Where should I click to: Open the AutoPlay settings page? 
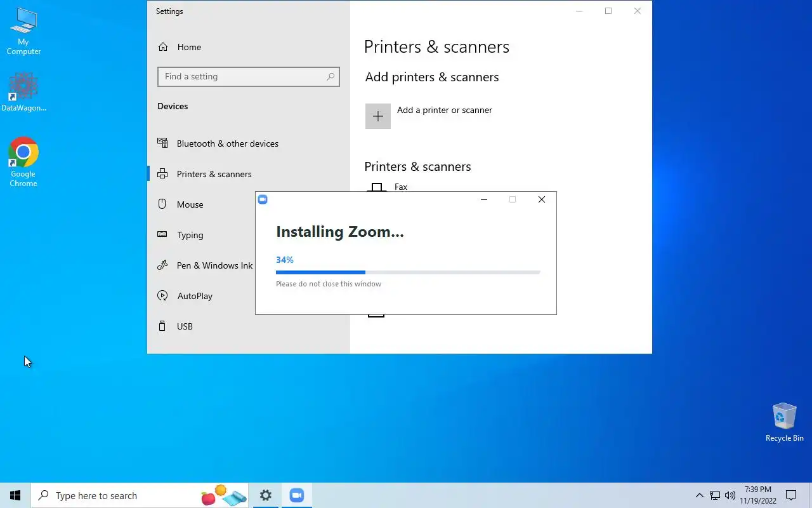tap(200, 296)
